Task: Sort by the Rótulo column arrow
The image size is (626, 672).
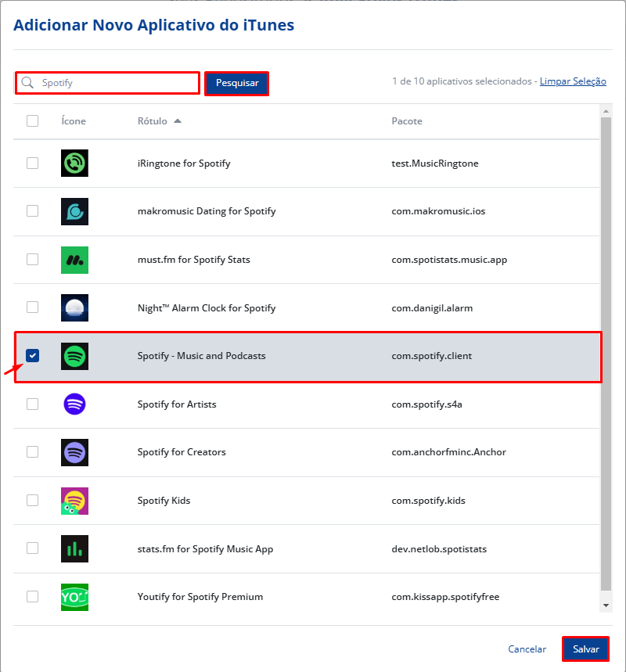Action: click(x=178, y=121)
